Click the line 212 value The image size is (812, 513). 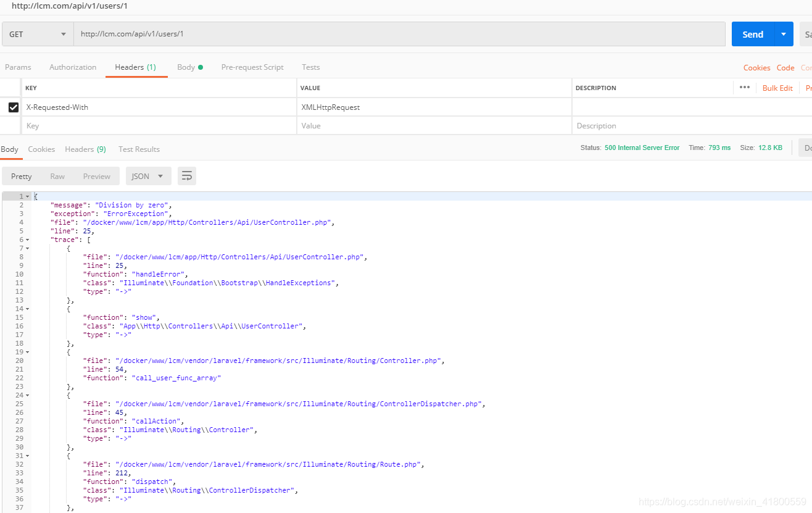(122, 473)
